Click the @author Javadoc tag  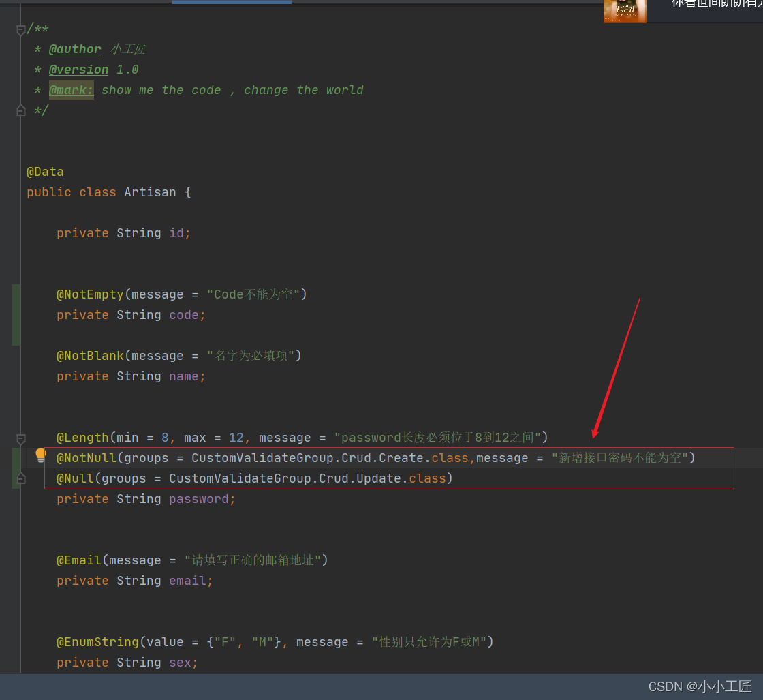75,49
